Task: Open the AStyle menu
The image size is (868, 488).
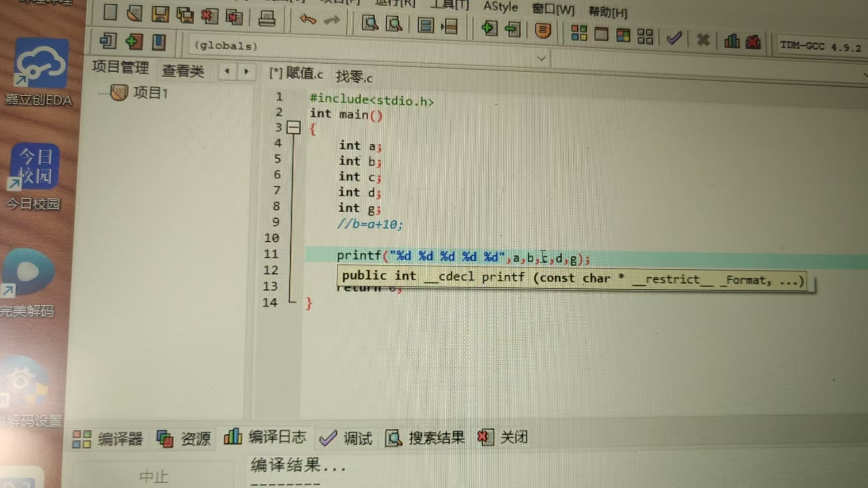Action: click(x=500, y=6)
